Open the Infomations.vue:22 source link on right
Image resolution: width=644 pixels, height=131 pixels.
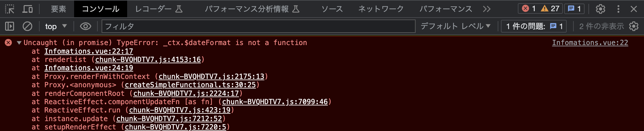click(590, 42)
